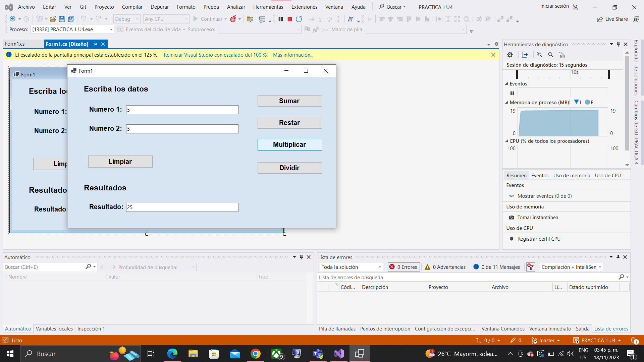Click the Multiplicar button on Form1

pyautogui.click(x=289, y=144)
